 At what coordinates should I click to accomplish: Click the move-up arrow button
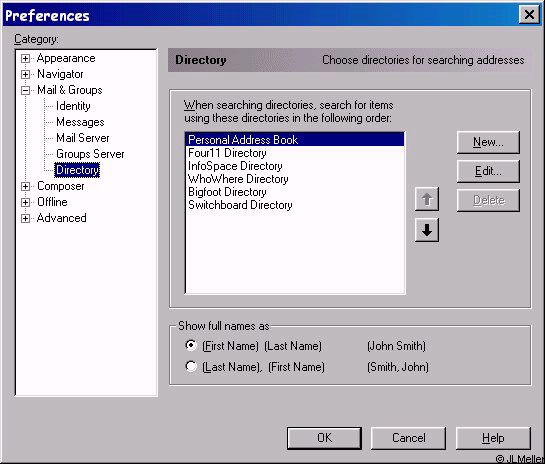pyautogui.click(x=427, y=199)
